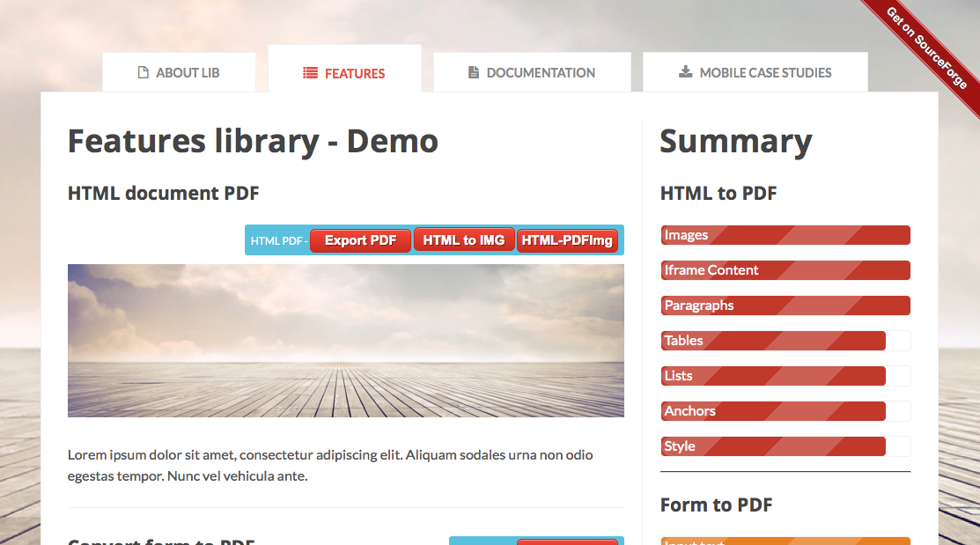Viewport: 980px width, 545px height.
Task: Select the HTML-PDFImg button
Action: (x=568, y=239)
